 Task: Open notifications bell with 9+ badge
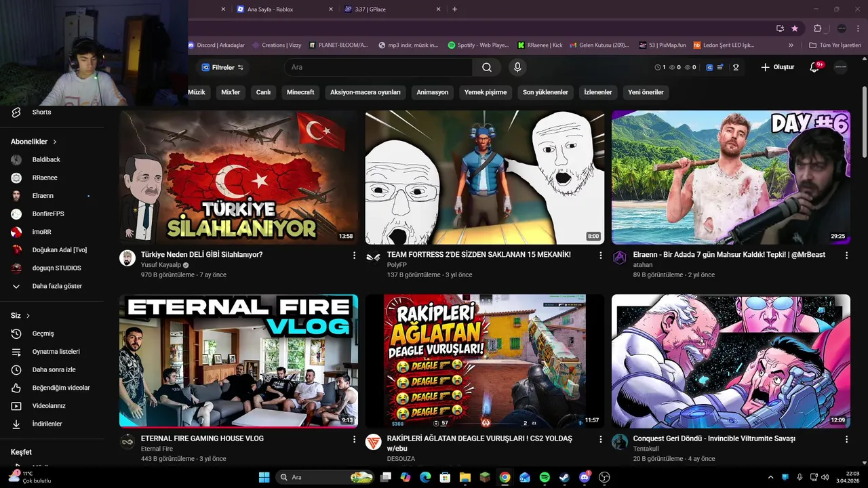(816, 67)
